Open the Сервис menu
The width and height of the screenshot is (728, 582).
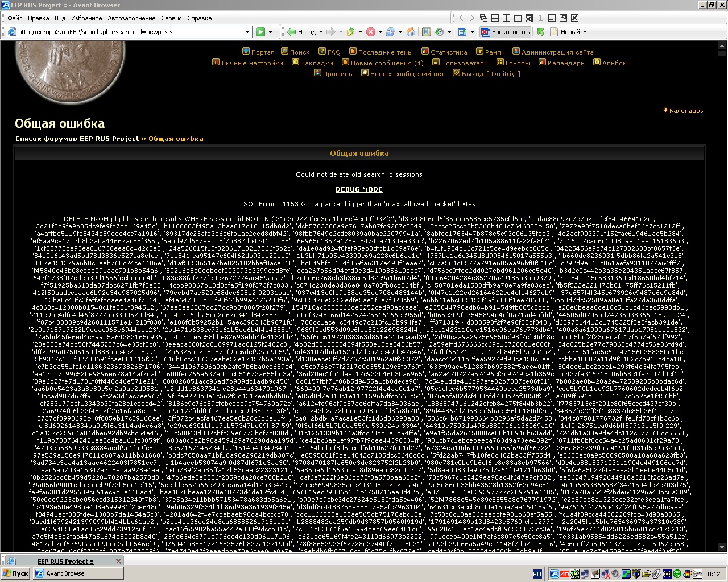171,18
